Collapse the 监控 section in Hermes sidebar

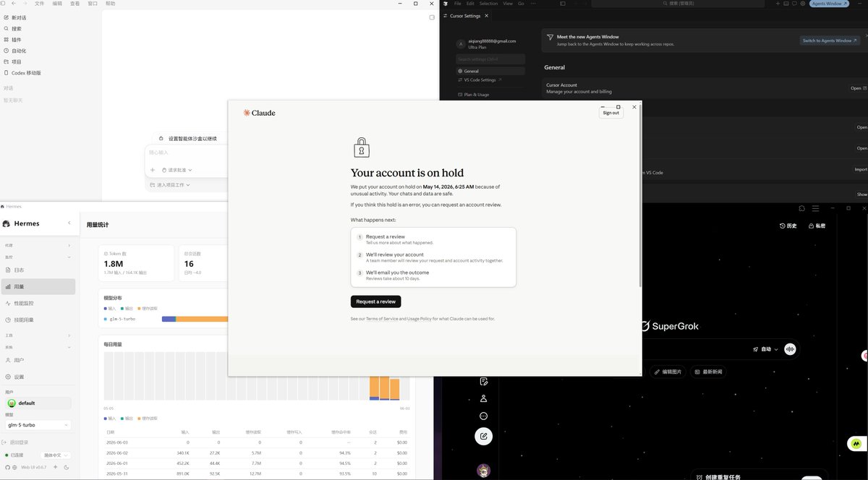tap(38, 257)
